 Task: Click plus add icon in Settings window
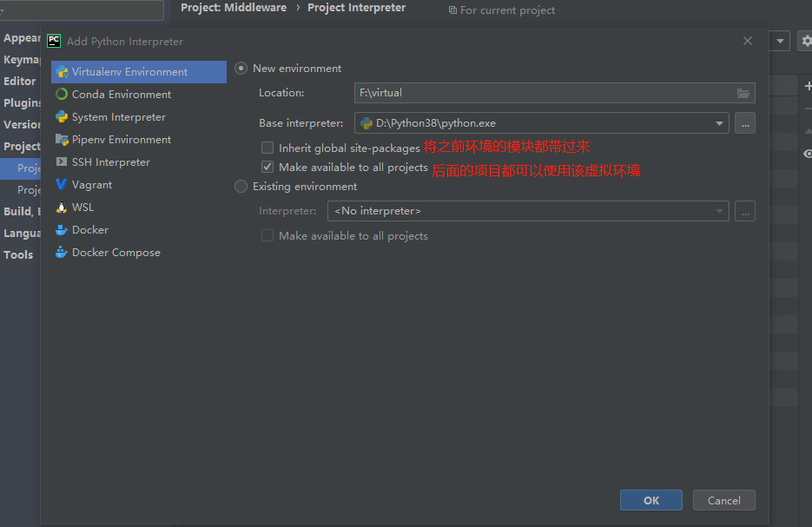coord(808,87)
